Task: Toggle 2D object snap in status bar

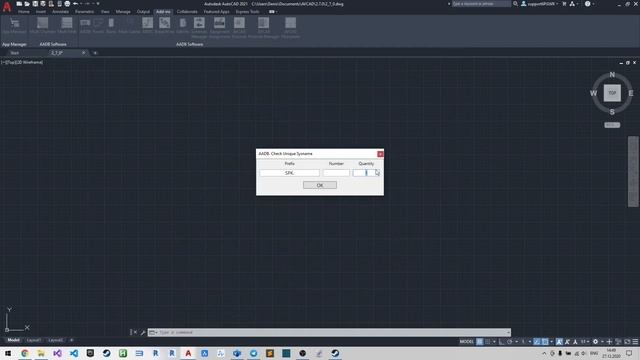Action: point(545,342)
